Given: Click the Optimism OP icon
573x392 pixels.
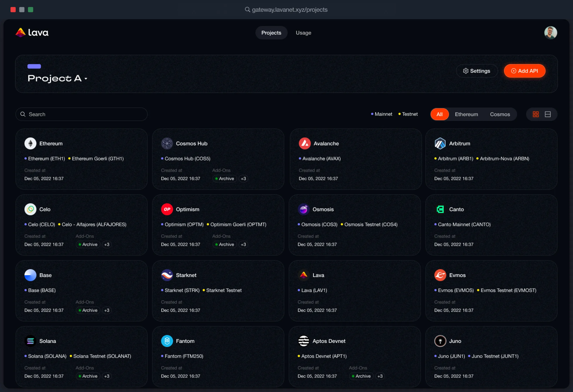Looking at the screenshot, I should [x=167, y=209].
